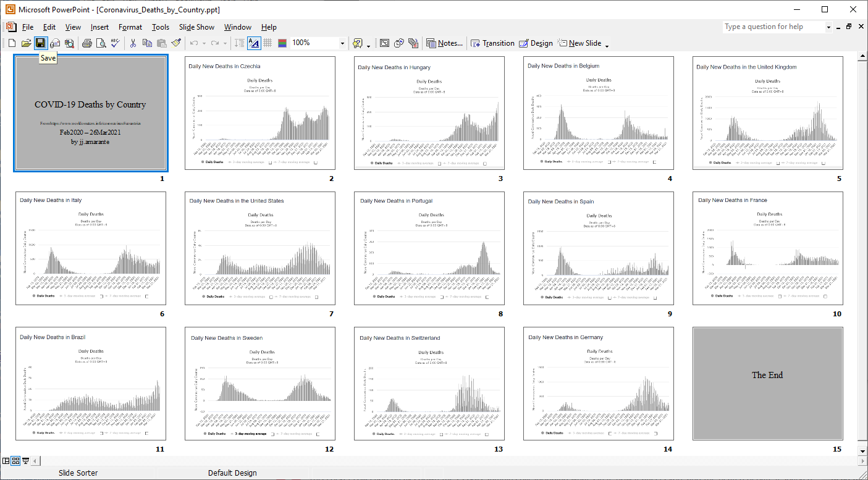Run the Spelling check
The height and width of the screenshot is (480, 868).
(x=115, y=43)
